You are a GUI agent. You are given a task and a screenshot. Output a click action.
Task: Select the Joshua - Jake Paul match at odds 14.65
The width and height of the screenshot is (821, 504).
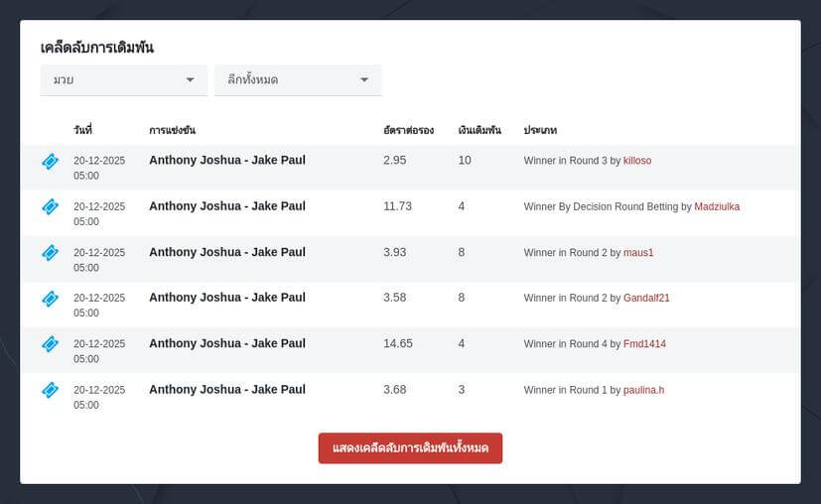[x=227, y=343]
